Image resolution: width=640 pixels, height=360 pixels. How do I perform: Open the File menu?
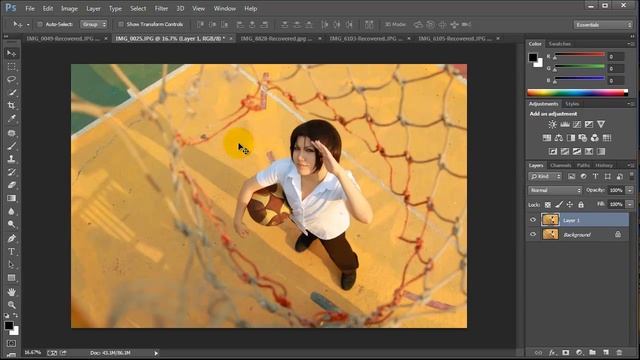click(30, 8)
